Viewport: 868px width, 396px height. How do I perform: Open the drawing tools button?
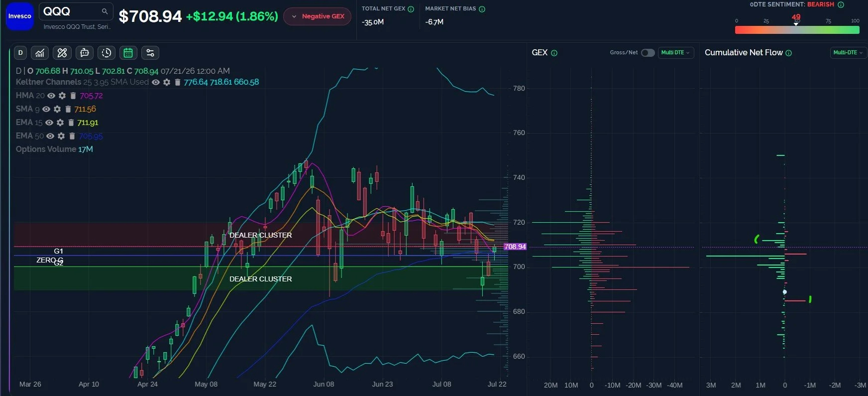point(62,53)
